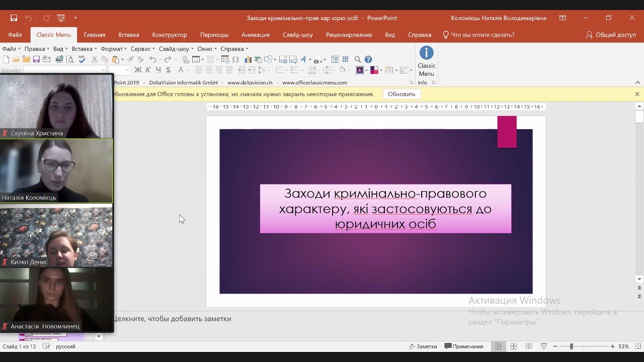Click the blue Help question mark icon
The width and height of the screenshot is (644, 362).
368,59
